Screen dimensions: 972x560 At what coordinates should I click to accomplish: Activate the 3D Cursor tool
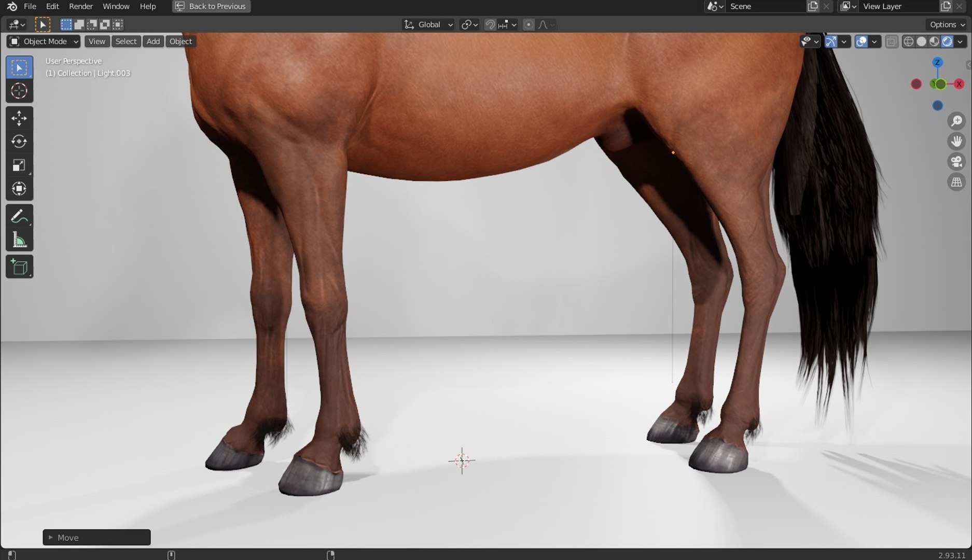click(19, 91)
